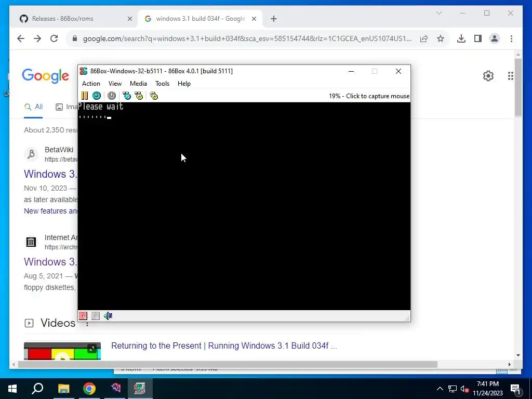Open the 86Box Tools menu
This screenshot has height=399, width=532.
[x=162, y=84]
